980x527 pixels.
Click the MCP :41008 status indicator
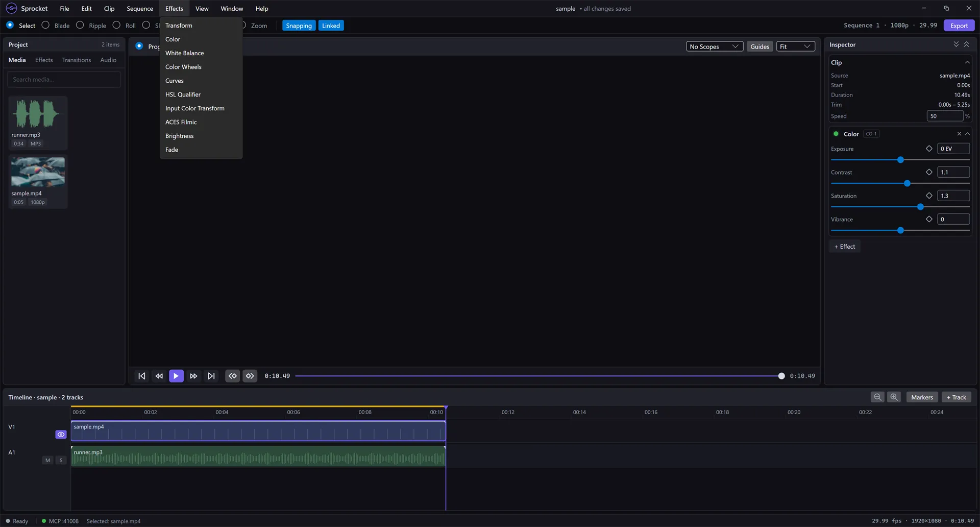tap(60, 521)
